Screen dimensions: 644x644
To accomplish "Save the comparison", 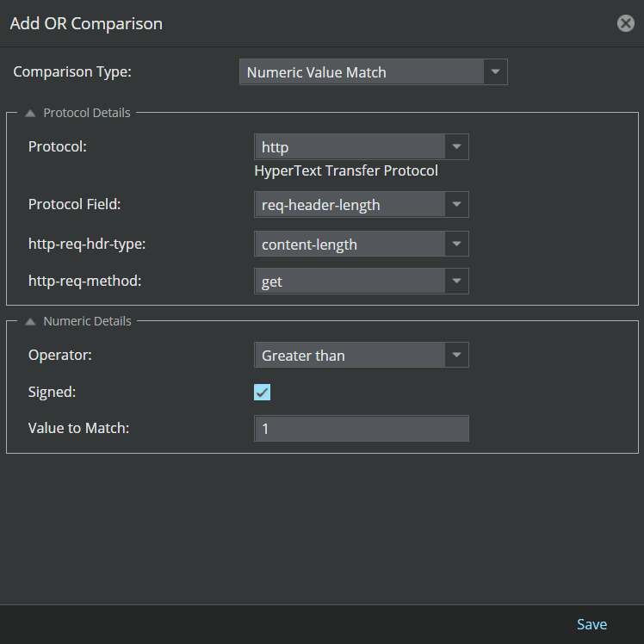I will pos(591,624).
